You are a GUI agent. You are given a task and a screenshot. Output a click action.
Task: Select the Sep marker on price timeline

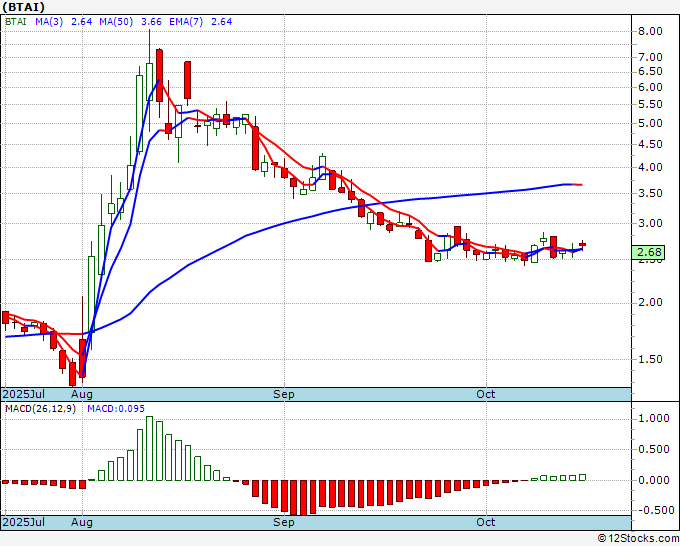tap(284, 394)
